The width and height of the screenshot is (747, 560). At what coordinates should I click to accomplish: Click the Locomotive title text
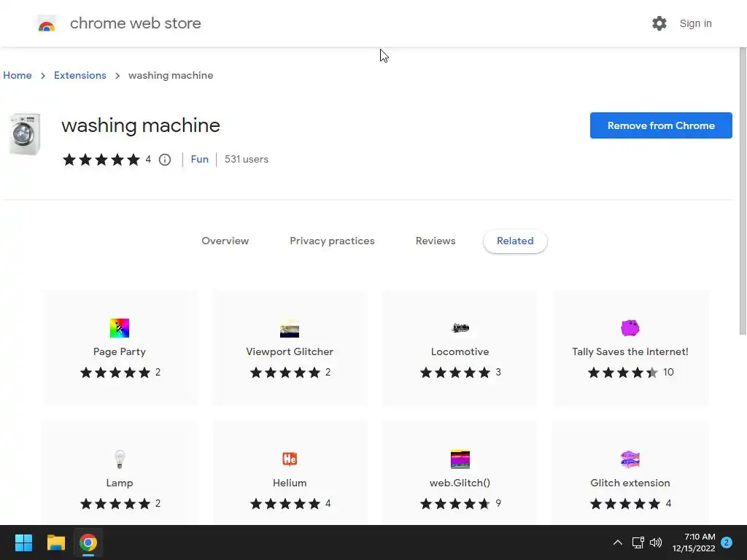click(x=460, y=351)
